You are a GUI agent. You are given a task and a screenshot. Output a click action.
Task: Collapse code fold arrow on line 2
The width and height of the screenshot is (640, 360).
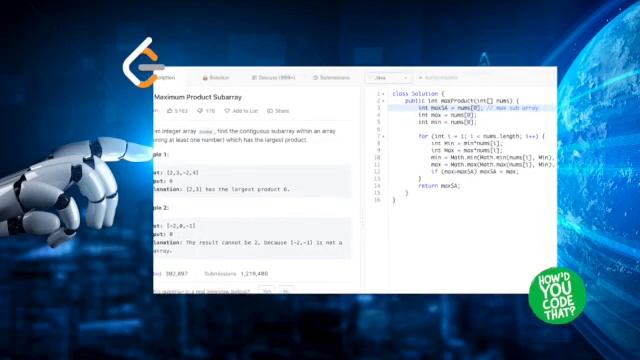click(x=383, y=101)
